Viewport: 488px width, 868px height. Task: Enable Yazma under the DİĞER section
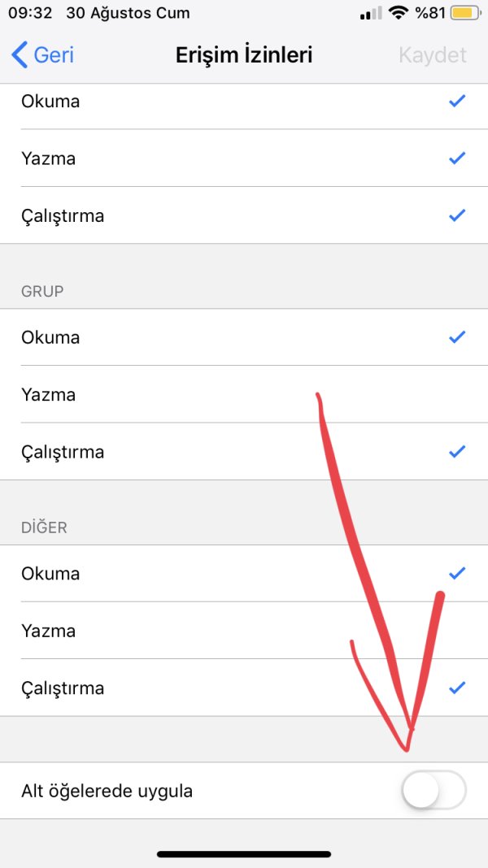coord(244,631)
